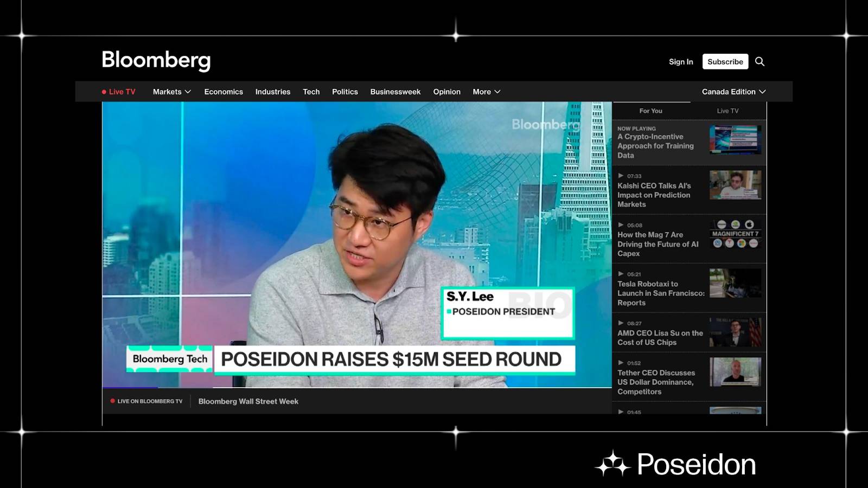Open Businessweek section
The width and height of the screenshot is (868, 488).
[x=395, y=92]
